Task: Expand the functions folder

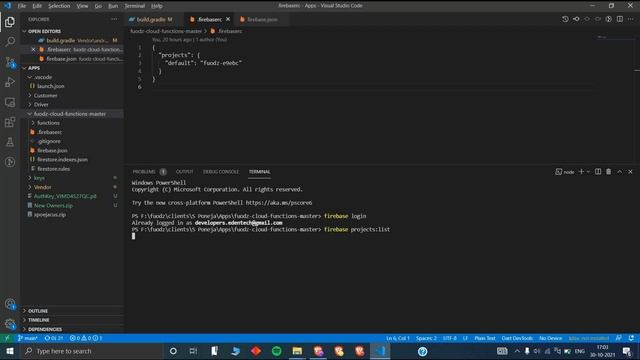Action: (x=33, y=123)
